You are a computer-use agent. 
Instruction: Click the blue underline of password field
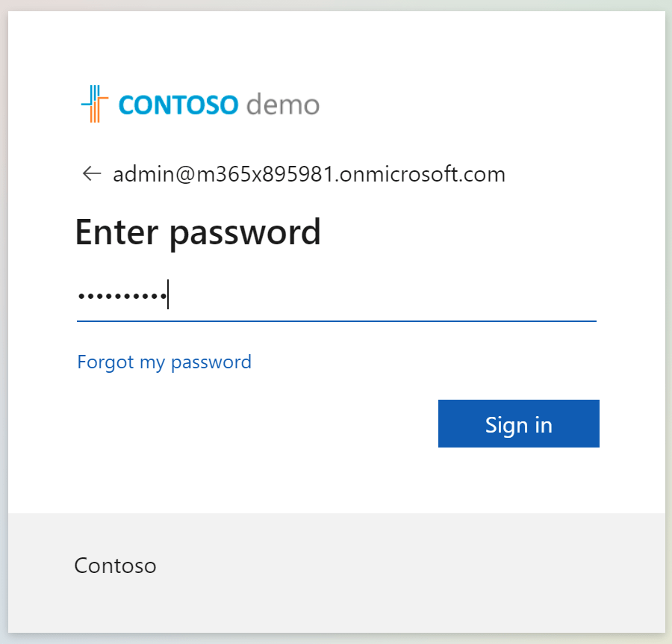336,321
